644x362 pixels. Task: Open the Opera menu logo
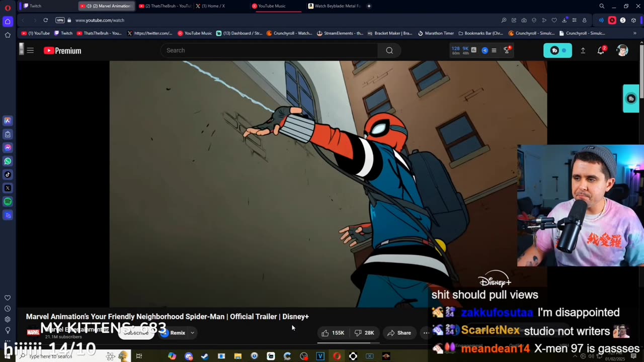[8, 8]
